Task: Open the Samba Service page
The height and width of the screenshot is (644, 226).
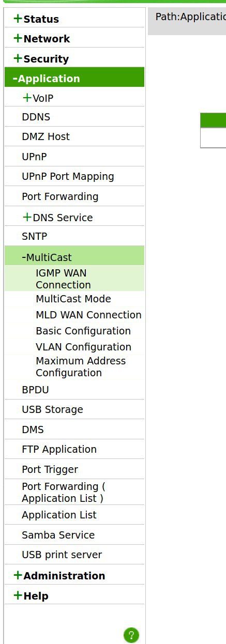Action: click(x=58, y=535)
